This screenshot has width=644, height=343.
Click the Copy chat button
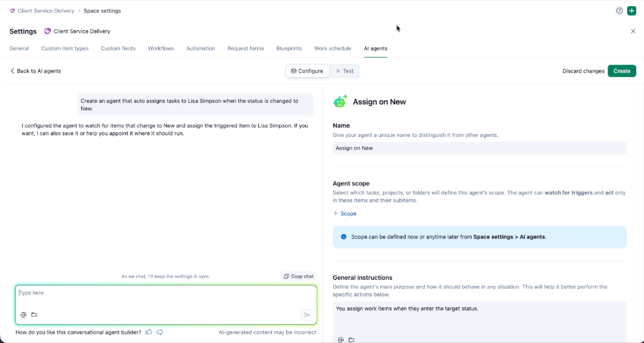click(299, 277)
